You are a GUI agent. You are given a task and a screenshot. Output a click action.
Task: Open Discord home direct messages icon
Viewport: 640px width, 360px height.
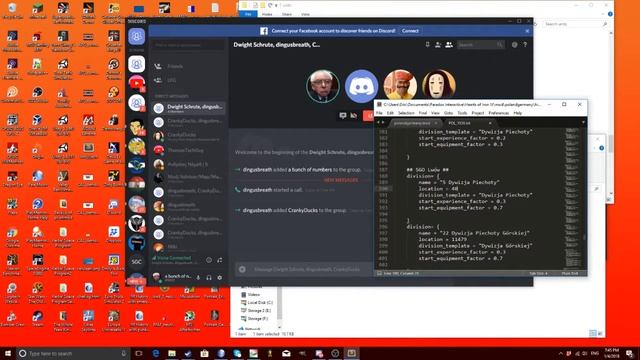click(136, 37)
